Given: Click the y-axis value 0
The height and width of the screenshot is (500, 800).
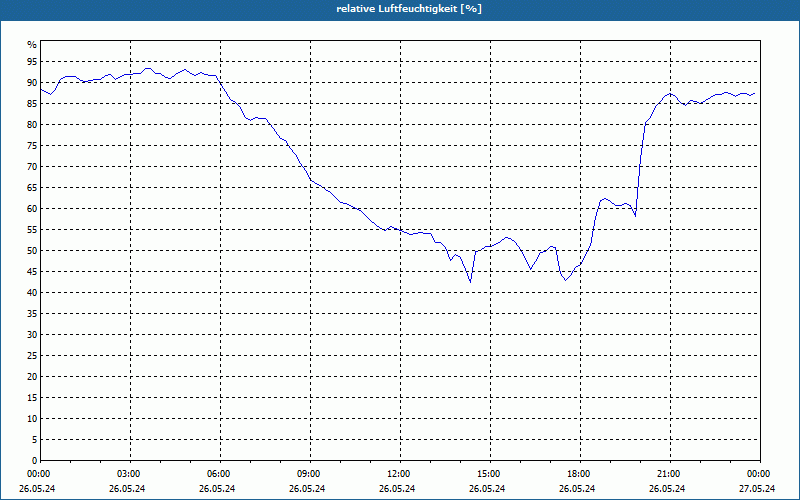Looking at the screenshot, I should pyautogui.click(x=34, y=461).
